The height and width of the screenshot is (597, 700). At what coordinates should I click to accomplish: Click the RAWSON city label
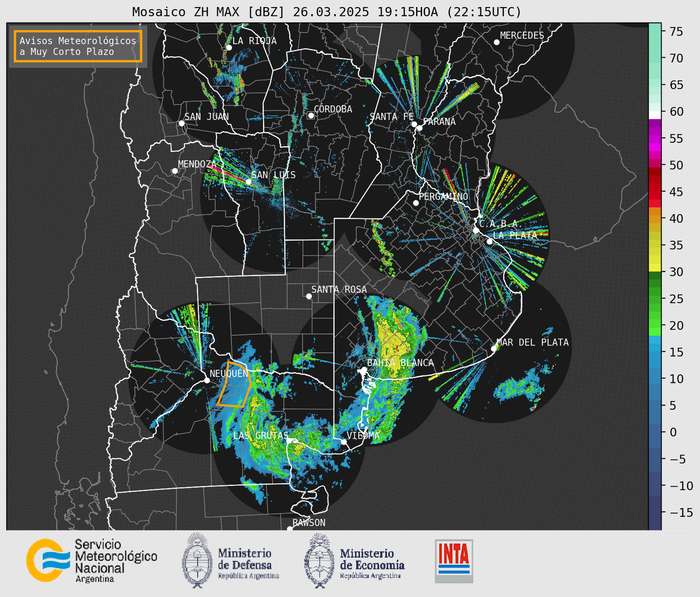pos(309,523)
